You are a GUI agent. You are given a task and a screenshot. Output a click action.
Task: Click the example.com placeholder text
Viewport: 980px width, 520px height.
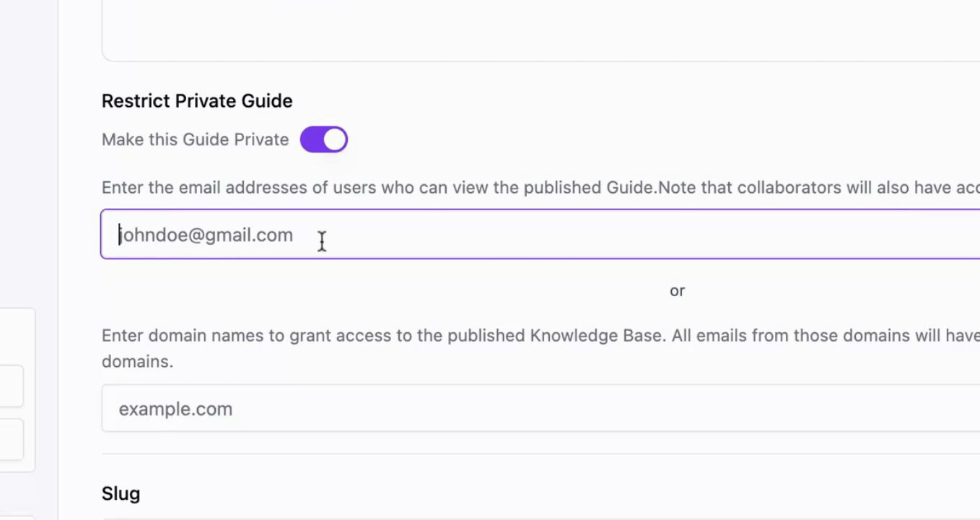(x=175, y=409)
